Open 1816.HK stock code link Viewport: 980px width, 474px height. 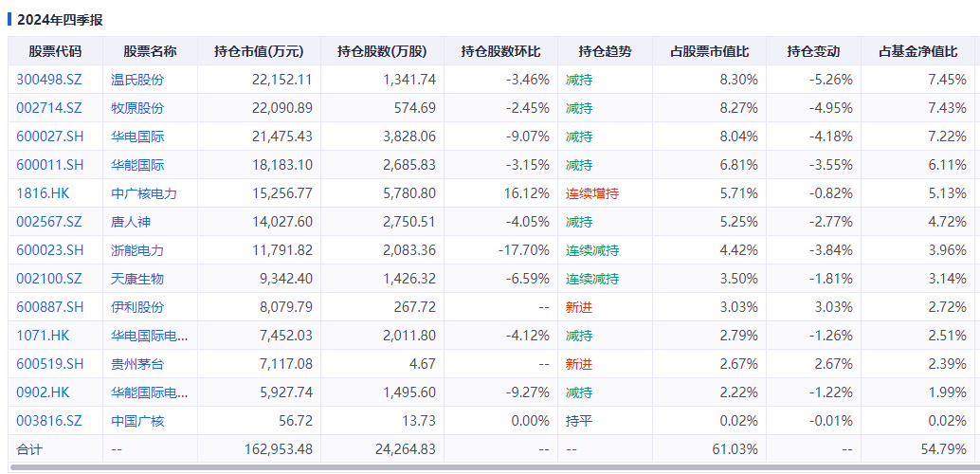43,193
